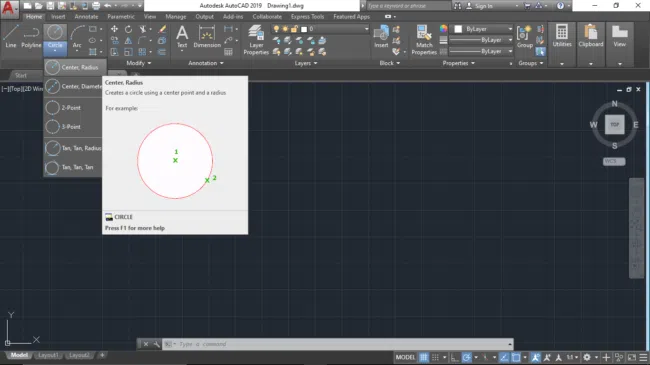The image size is (650, 365).
Task: Click the Open file icon in quick access toolbar
Action: pyautogui.click(x=39, y=6)
